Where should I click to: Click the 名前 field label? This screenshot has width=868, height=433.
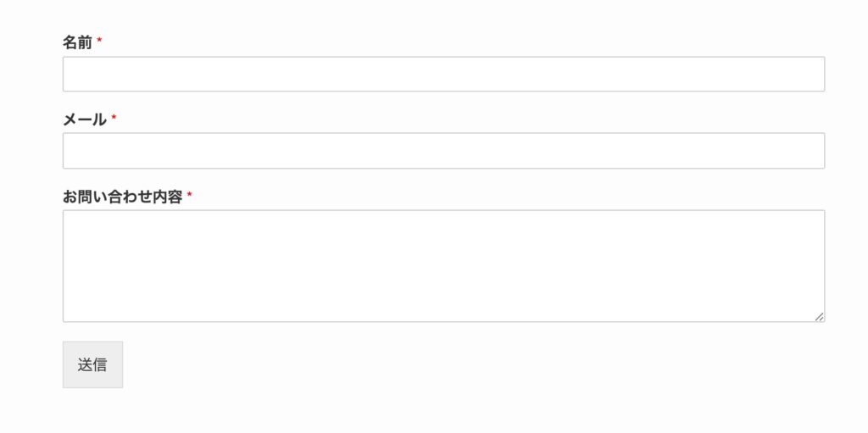tap(77, 42)
